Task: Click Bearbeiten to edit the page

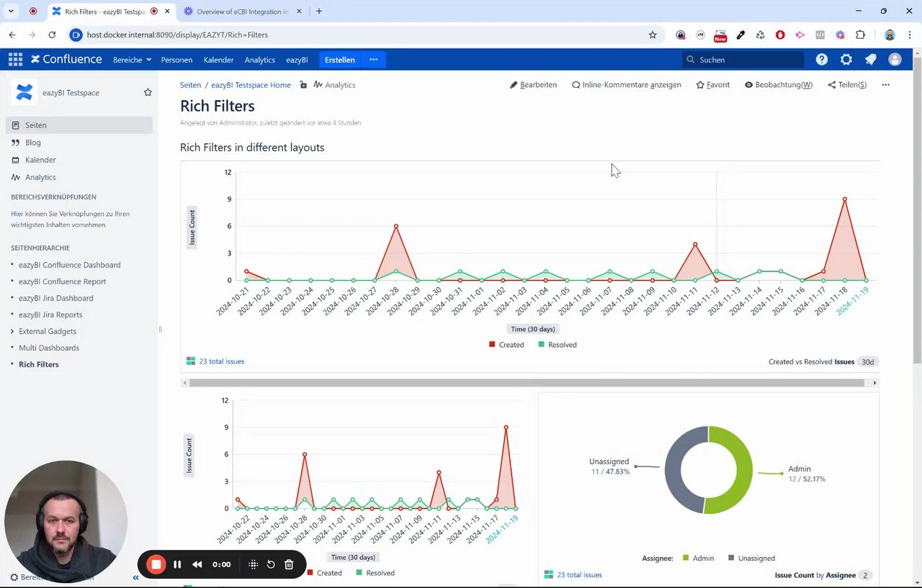Action: click(x=533, y=85)
